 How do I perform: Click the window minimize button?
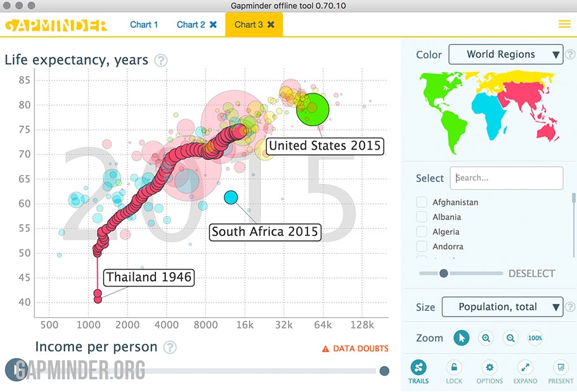click(19, 6)
